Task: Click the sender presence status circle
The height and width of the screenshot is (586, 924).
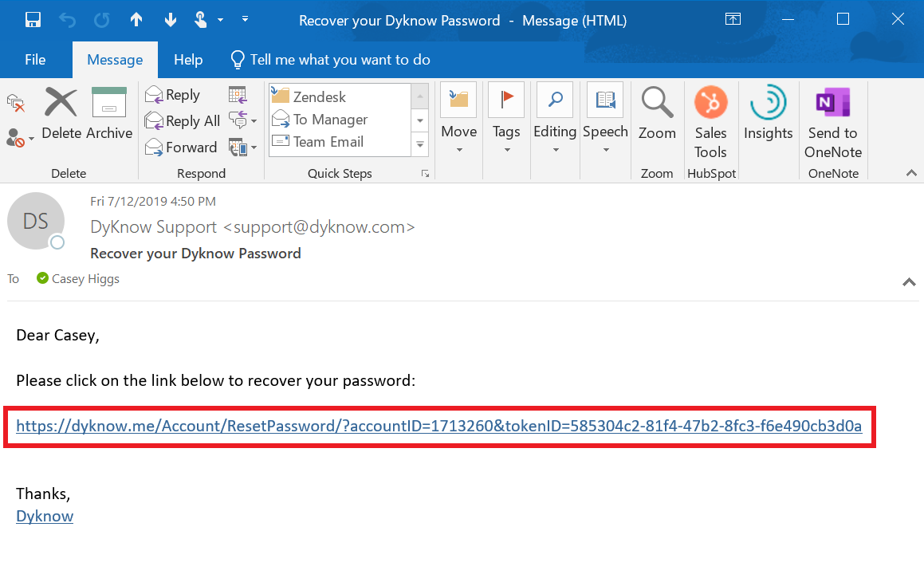Action: 57,242
